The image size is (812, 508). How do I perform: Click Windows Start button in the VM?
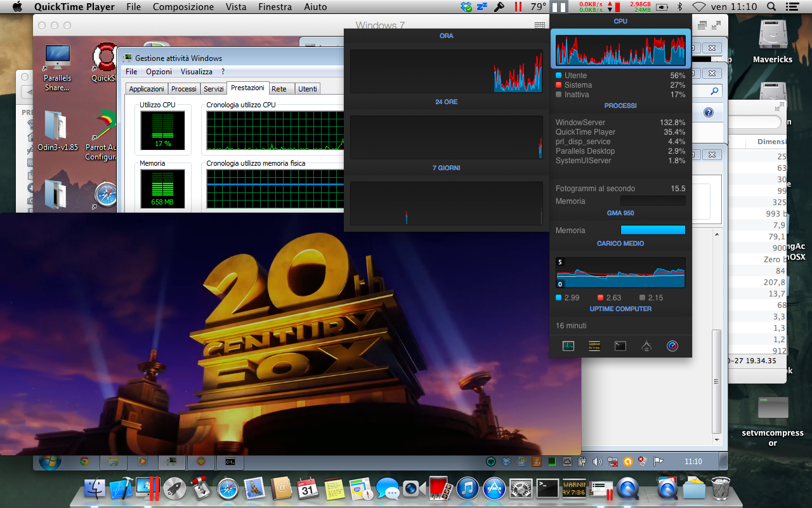coord(50,462)
